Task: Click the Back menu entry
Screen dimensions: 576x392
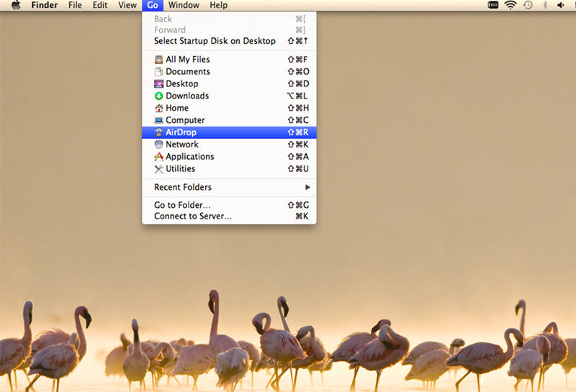Action: (229, 19)
